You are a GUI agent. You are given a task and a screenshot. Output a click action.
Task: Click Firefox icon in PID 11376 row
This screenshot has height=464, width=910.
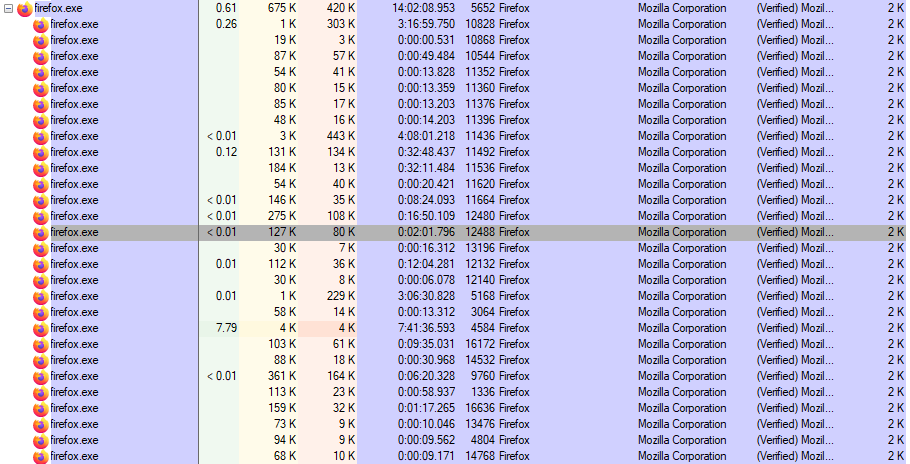(41, 105)
